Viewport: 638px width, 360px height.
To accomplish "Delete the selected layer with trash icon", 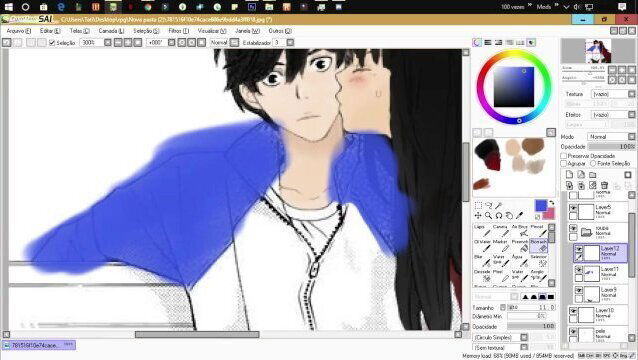I will (x=605, y=185).
